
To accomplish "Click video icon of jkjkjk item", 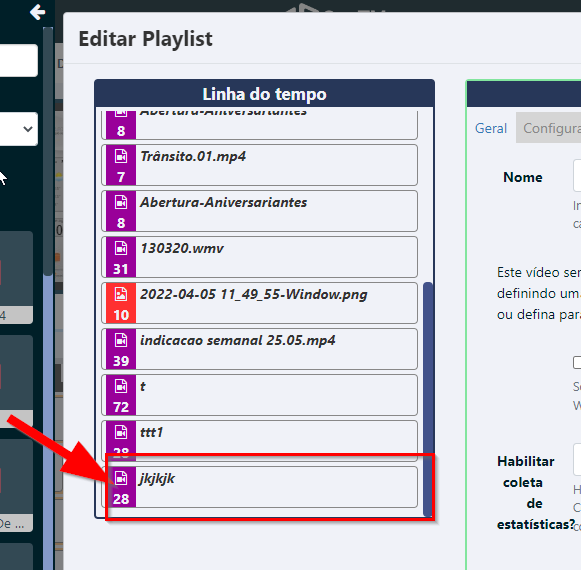I will click(121, 478).
